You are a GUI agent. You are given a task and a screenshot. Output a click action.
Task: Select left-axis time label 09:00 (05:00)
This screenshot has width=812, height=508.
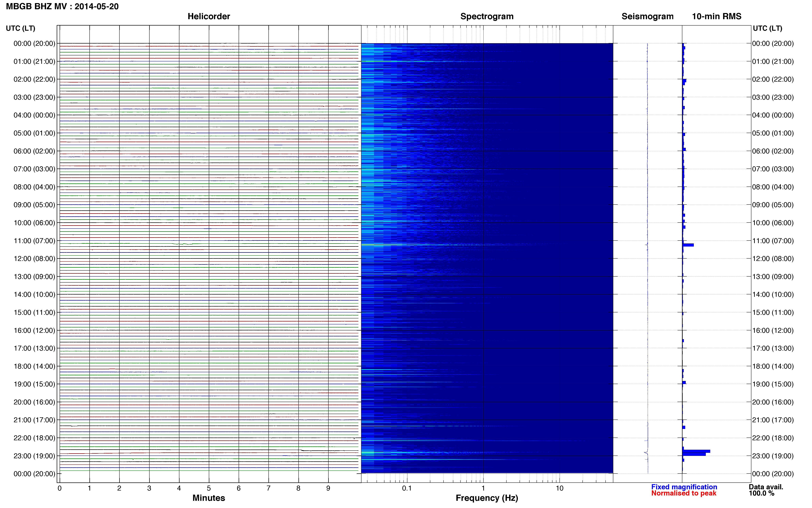pos(34,205)
